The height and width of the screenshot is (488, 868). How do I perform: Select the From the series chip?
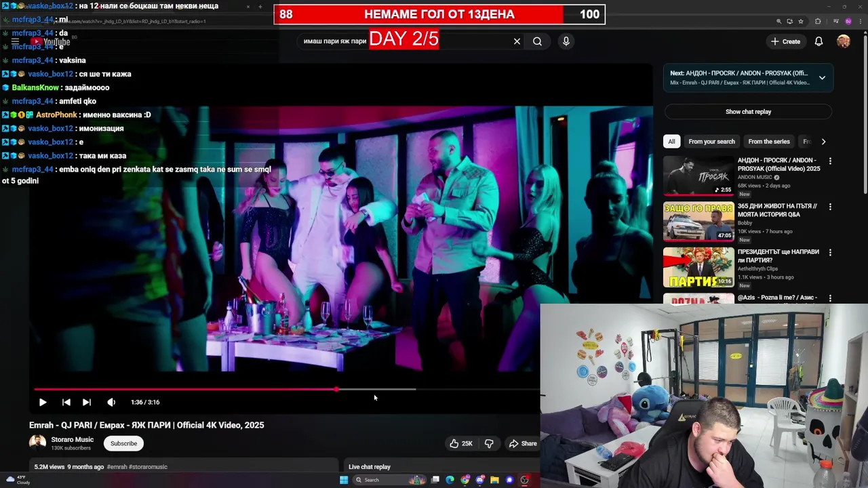(x=769, y=142)
